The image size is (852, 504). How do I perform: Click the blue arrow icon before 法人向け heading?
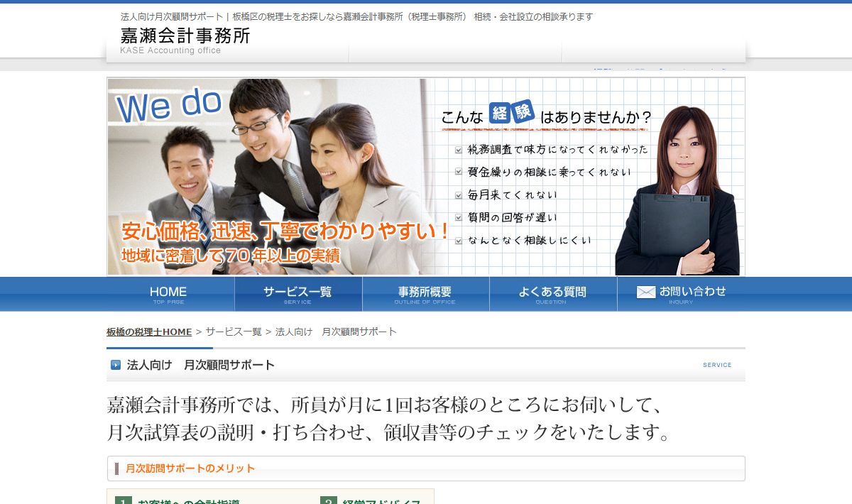[x=116, y=365]
